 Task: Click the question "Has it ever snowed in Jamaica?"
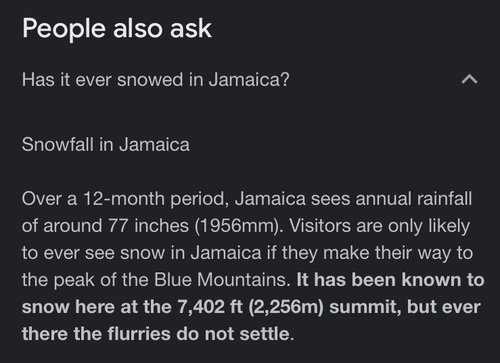(156, 80)
